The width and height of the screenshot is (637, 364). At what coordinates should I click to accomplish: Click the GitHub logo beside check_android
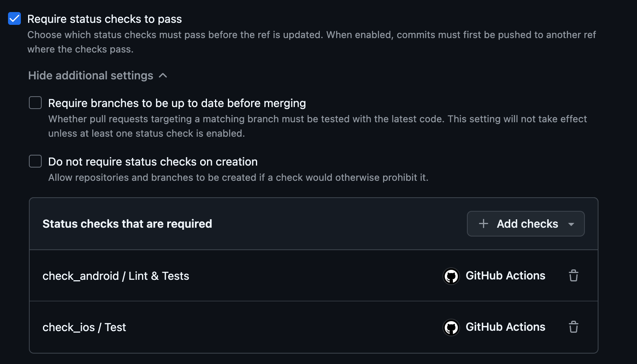pyautogui.click(x=451, y=276)
